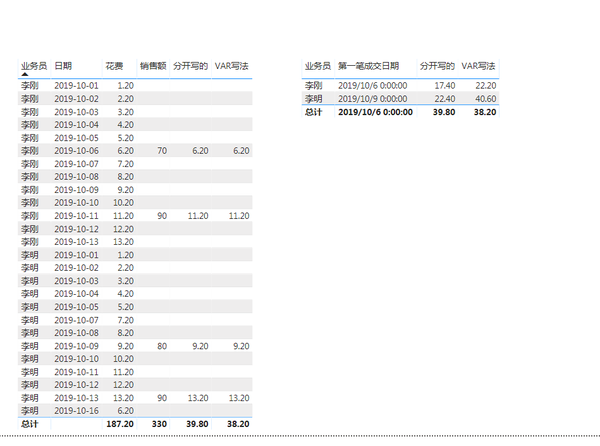600x446 pixels.
Task: Click left table total 39.80
Action: [x=197, y=424]
